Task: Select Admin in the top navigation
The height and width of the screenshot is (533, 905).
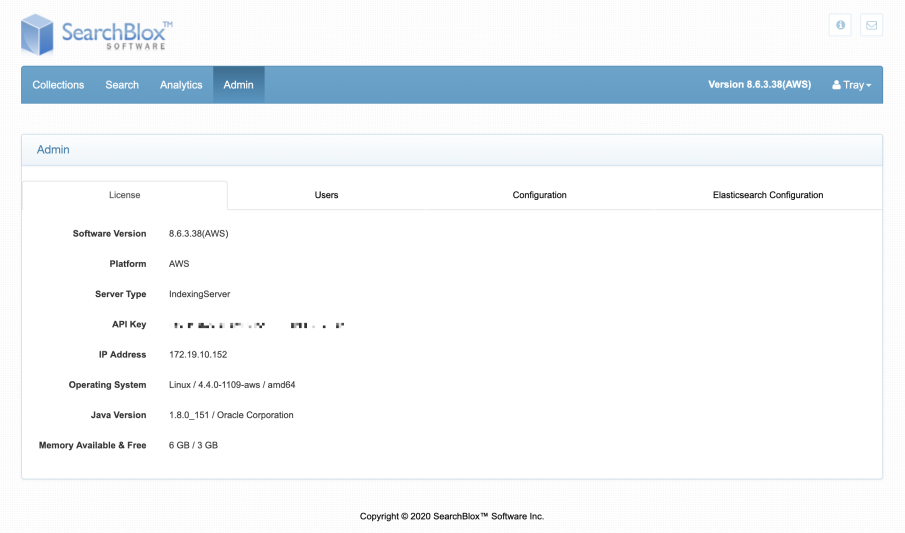Action: pyautogui.click(x=238, y=85)
